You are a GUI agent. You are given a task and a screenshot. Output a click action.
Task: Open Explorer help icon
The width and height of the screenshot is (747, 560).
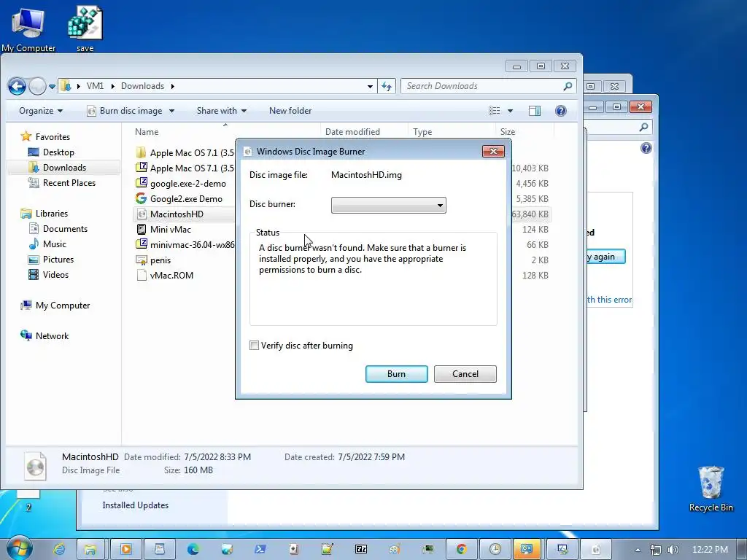click(561, 111)
